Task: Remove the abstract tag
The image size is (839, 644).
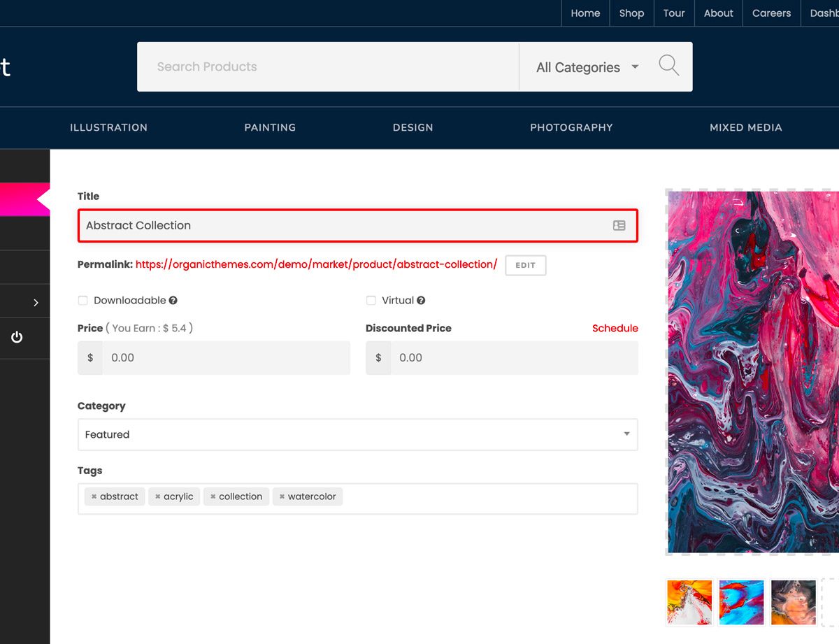Action: (94, 496)
